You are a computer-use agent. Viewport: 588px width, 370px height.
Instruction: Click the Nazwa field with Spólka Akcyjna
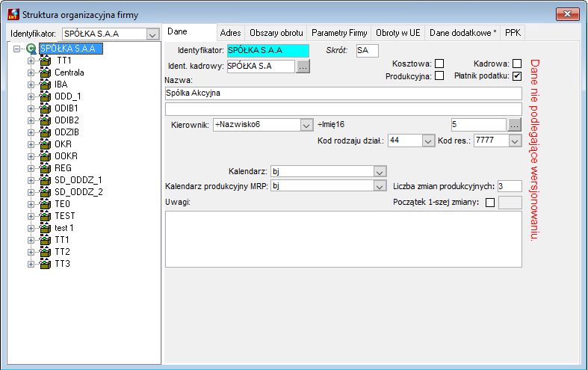pos(343,93)
